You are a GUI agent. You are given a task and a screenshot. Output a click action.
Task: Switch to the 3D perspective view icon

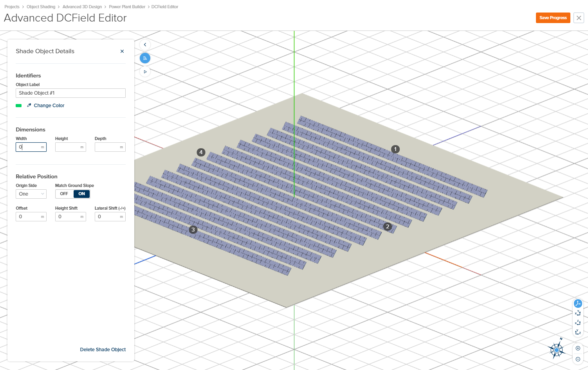pyautogui.click(x=578, y=304)
